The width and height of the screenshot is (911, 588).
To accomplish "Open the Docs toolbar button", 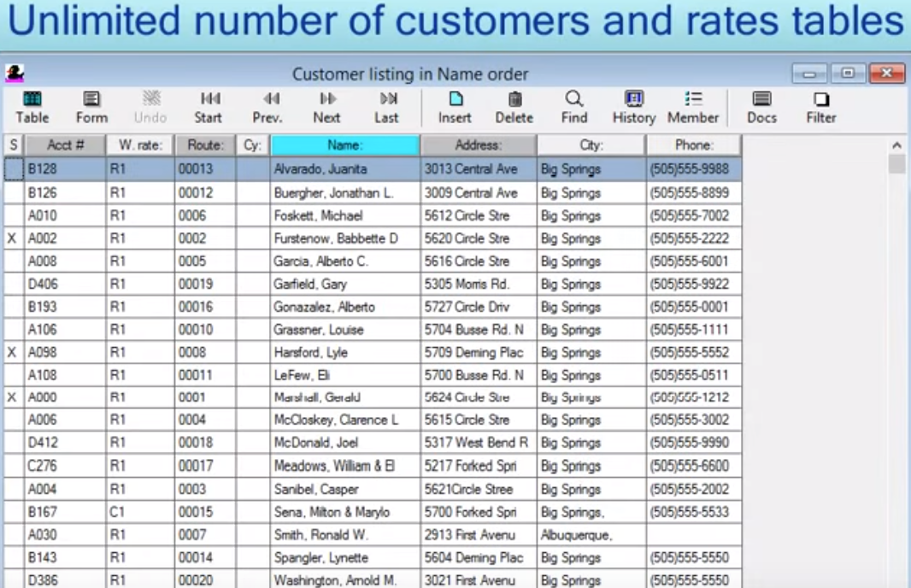I will coord(761,108).
